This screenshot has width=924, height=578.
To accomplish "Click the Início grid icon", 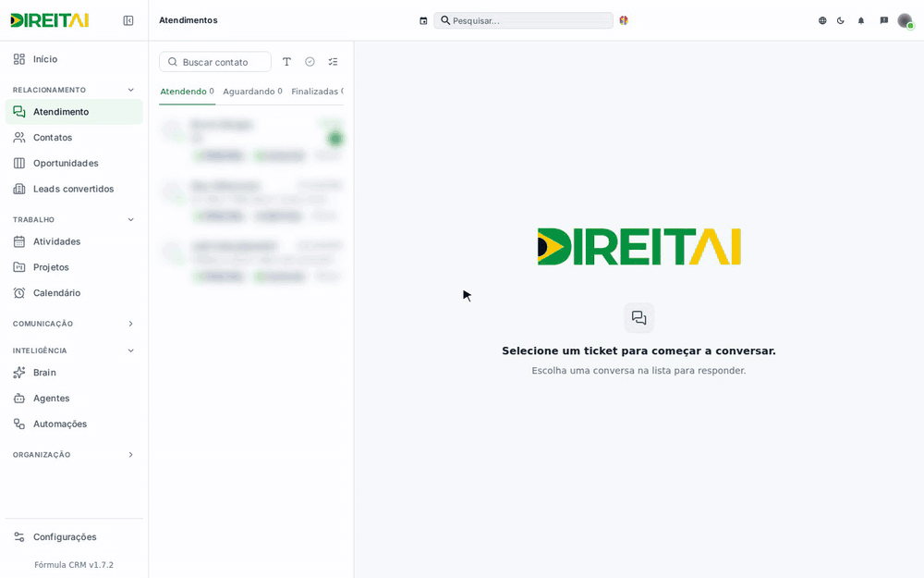I will 19,59.
